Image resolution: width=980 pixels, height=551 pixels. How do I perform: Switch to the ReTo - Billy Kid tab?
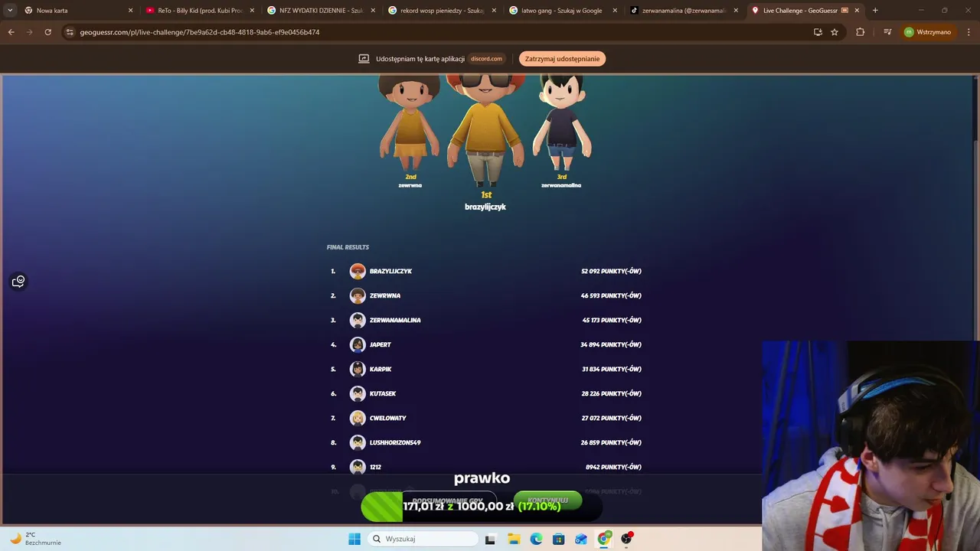click(201, 11)
